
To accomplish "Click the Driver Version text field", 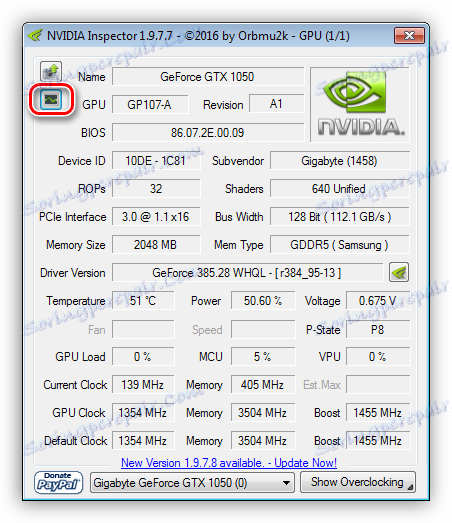I will coord(247,273).
